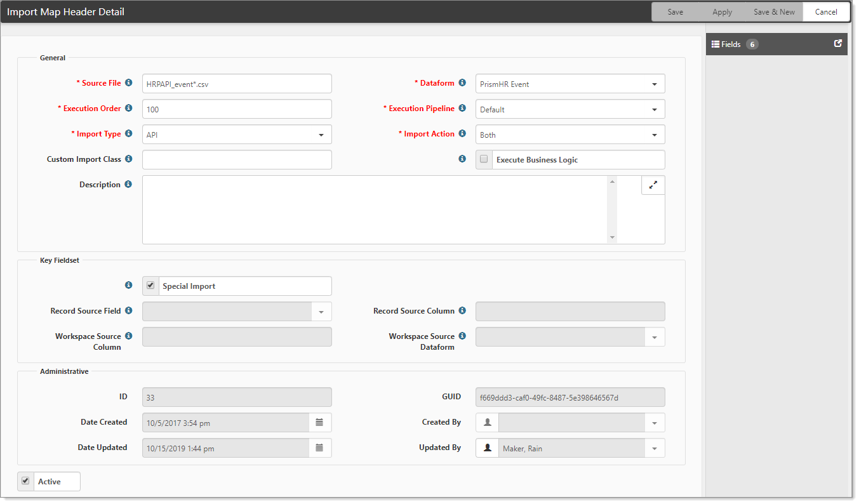Click the info icon beside Source File
This screenshot has width=859, height=504.
[128, 83]
